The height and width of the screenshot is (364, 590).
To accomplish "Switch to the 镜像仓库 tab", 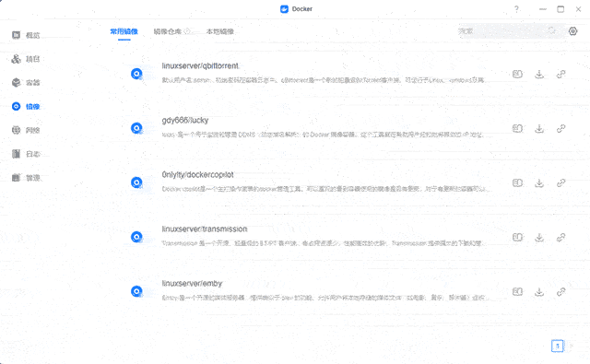I will click(168, 31).
